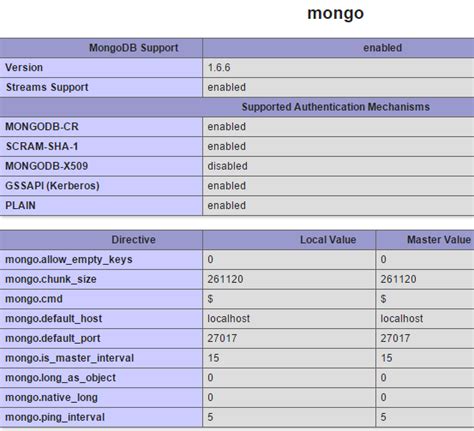
Task: Click the Local Value column header
Action: [x=328, y=240]
